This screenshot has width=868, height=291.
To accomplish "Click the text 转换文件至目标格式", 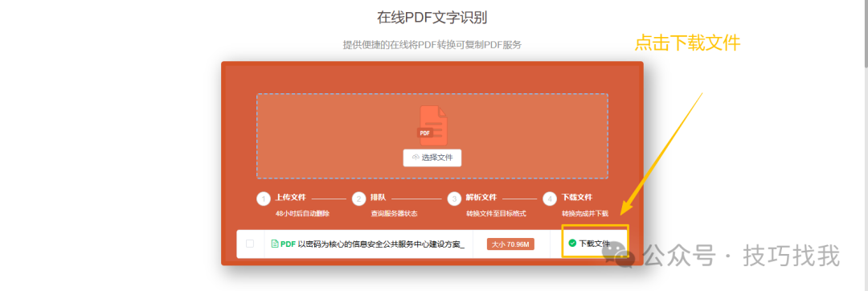I will click(x=496, y=214).
